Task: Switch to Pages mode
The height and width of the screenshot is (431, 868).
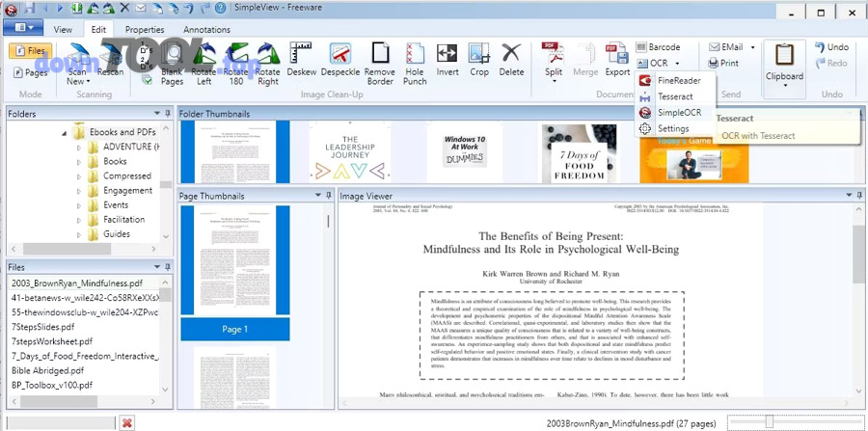Action: pyautogui.click(x=30, y=72)
